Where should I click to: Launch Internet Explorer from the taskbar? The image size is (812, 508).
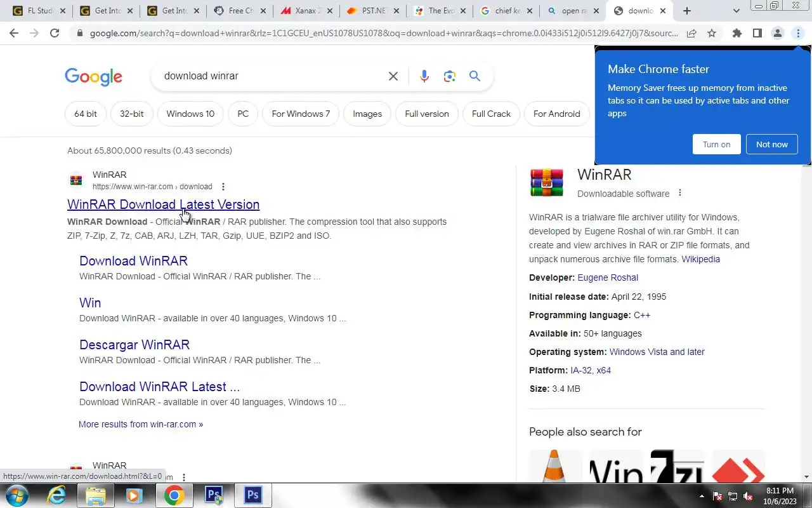(x=56, y=495)
